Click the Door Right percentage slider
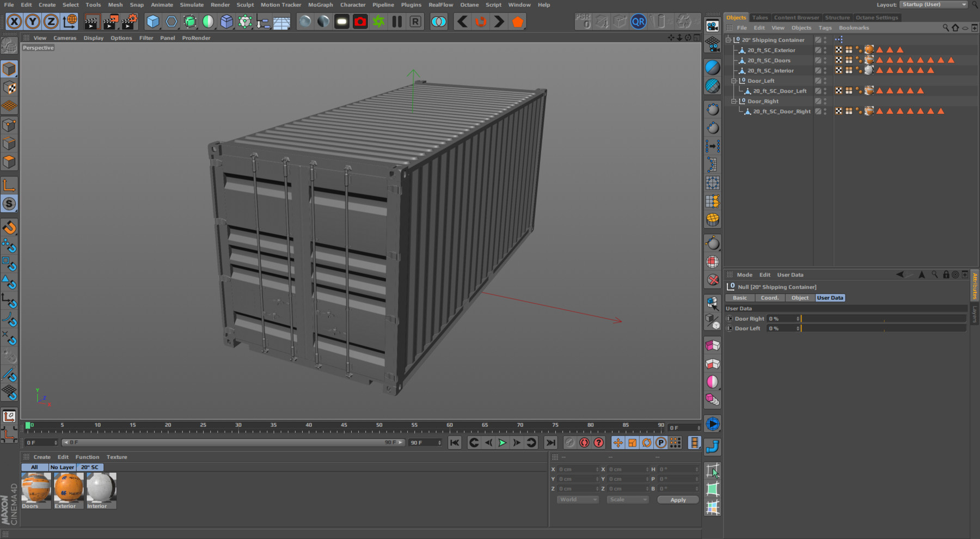This screenshot has height=539, width=980. [882, 319]
